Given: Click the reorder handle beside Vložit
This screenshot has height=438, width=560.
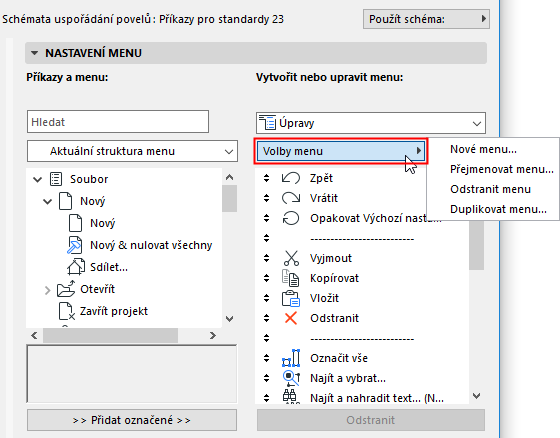Looking at the screenshot, I should [266, 298].
